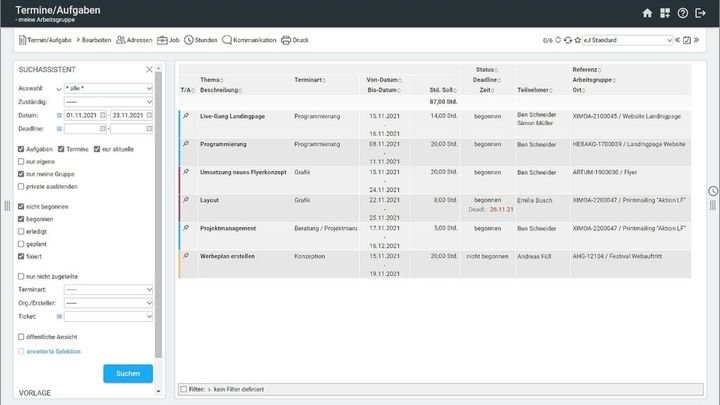Open the Zuständig dropdown
This screenshot has height=405, width=720.
106,101
